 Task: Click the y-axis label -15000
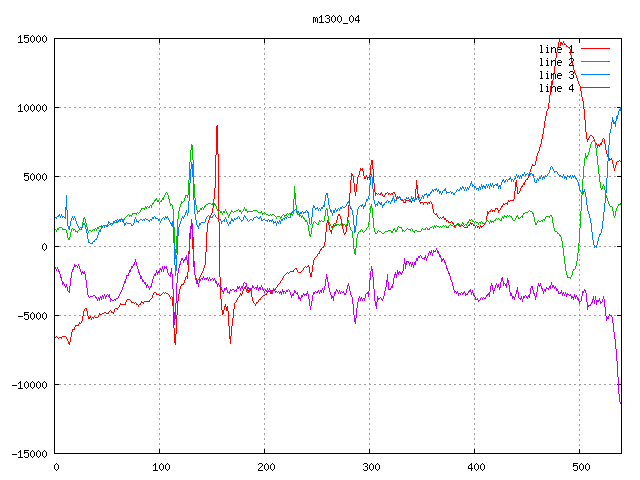coord(29,454)
